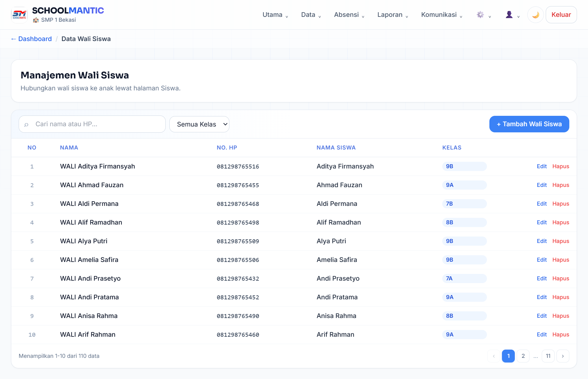This screenshot has width=588, height=379.
Task: Edit WALI Alif Ramadhan row
Action: point(541,222)
